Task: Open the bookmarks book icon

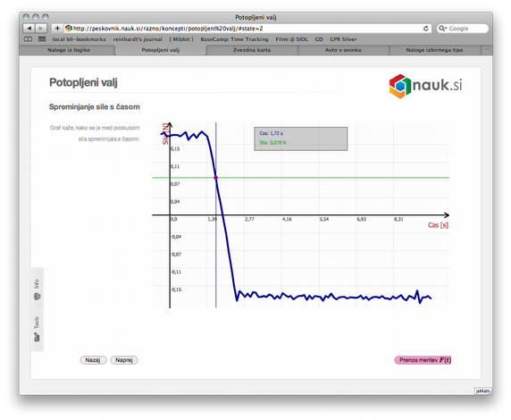Action: [29, 39]
